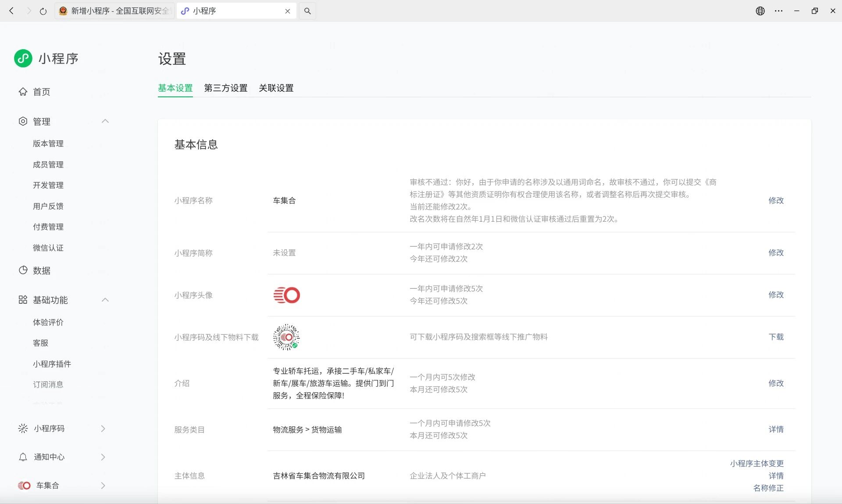Collapse the 管理 section chevron
842x504 pixels.
pos(105,121)
